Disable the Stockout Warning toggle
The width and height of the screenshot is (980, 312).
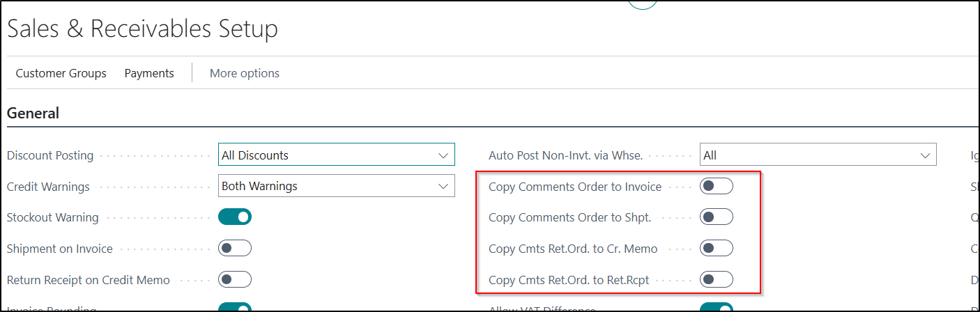click(x=235, y=217)
